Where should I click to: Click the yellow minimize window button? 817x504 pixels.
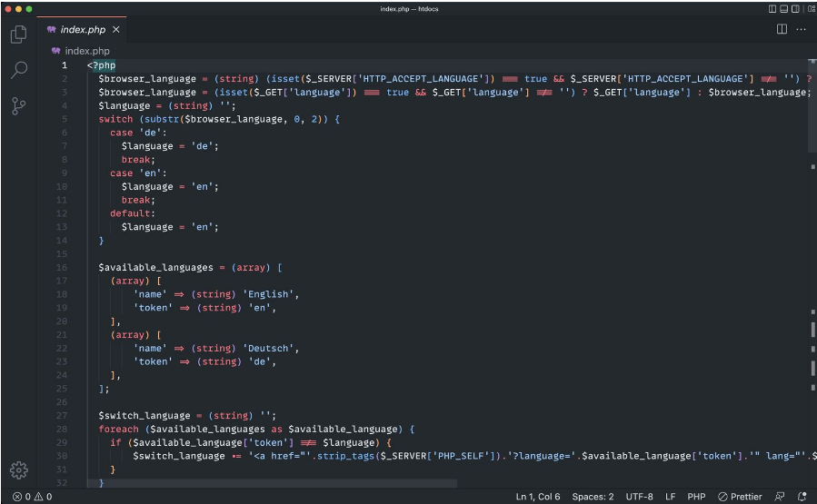18,9
